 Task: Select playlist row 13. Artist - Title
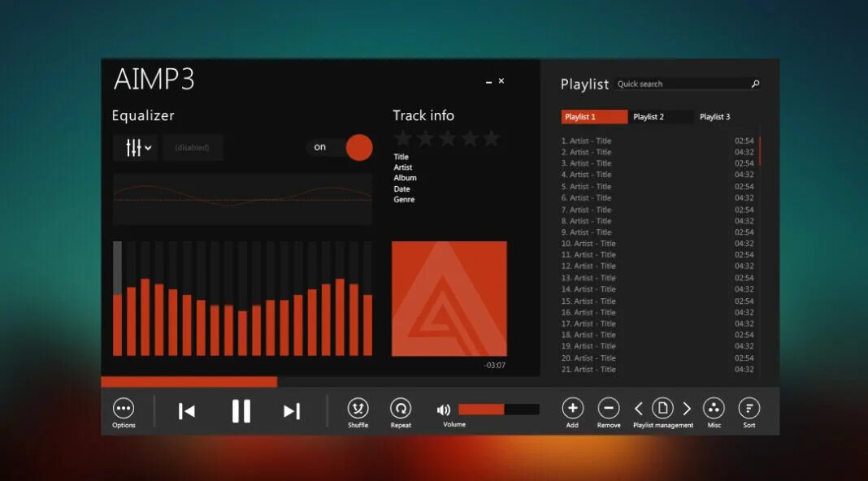pos(658,278)
